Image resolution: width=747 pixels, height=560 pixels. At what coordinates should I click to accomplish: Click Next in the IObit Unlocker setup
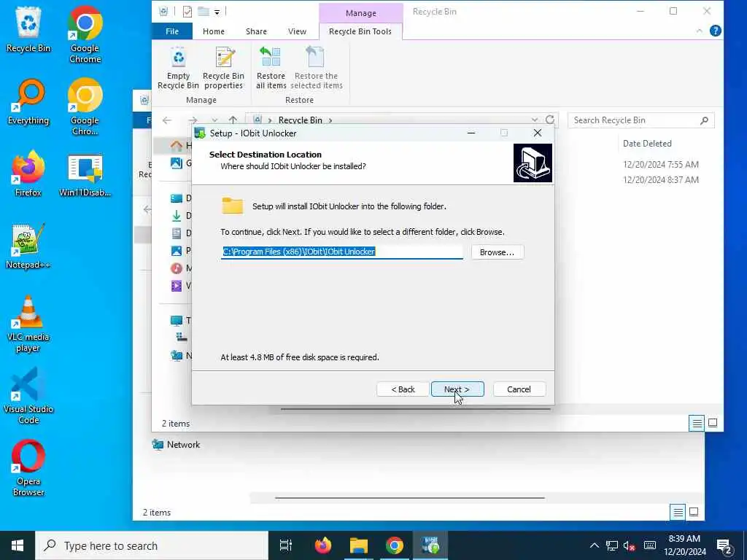457,389
